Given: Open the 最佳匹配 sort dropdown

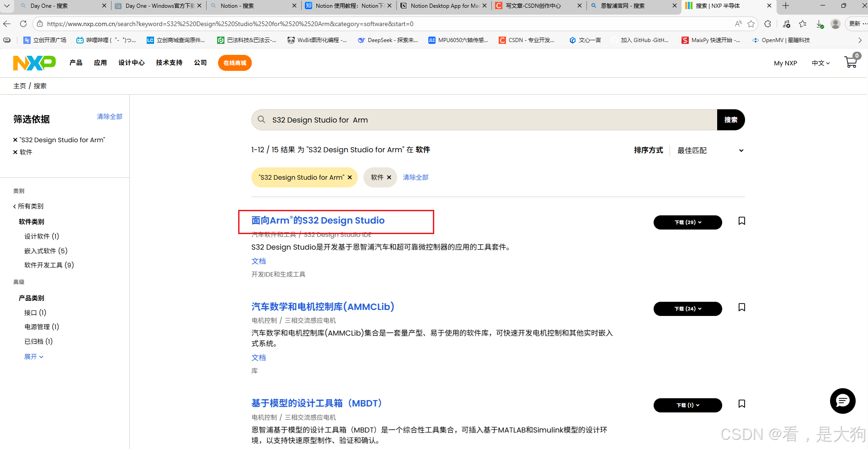Looking at the screenshot, I should (x=710, y=150).
